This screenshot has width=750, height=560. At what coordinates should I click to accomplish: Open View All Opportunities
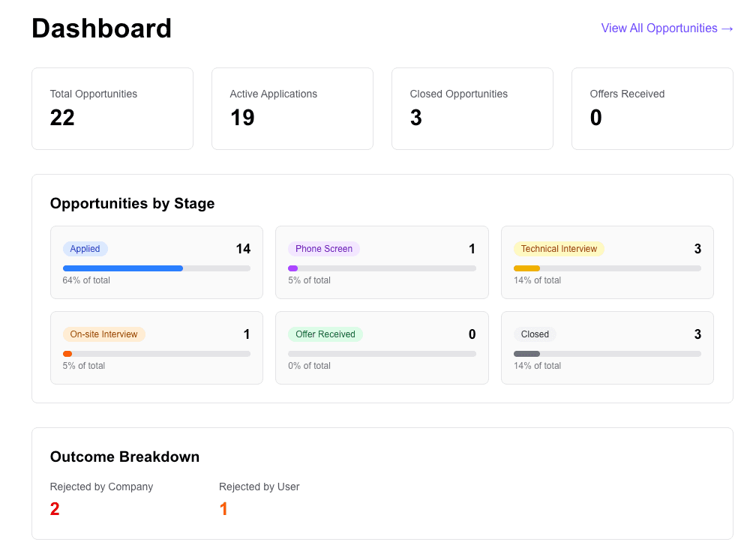[667, 28]
